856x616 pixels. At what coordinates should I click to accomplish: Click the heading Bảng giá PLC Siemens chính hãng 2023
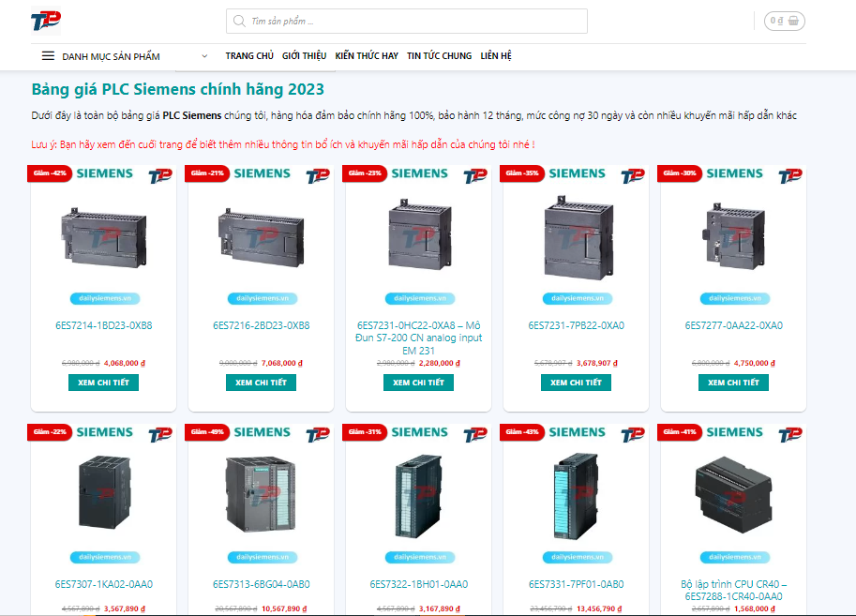pos(177,89)
